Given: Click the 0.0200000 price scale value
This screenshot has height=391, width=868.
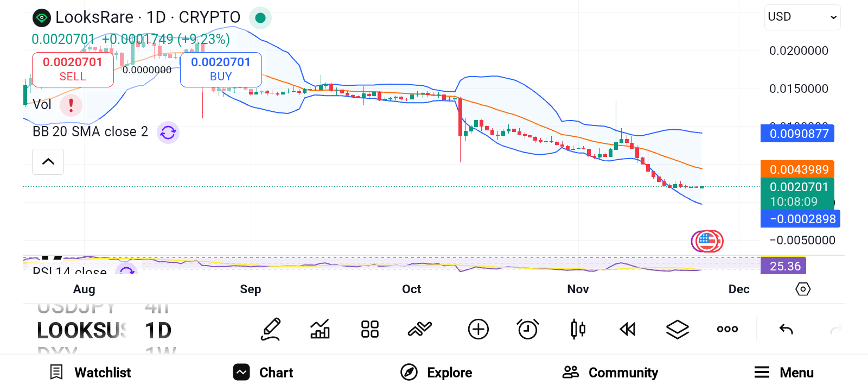Looking at the screenshot, I should coord(799,51).
